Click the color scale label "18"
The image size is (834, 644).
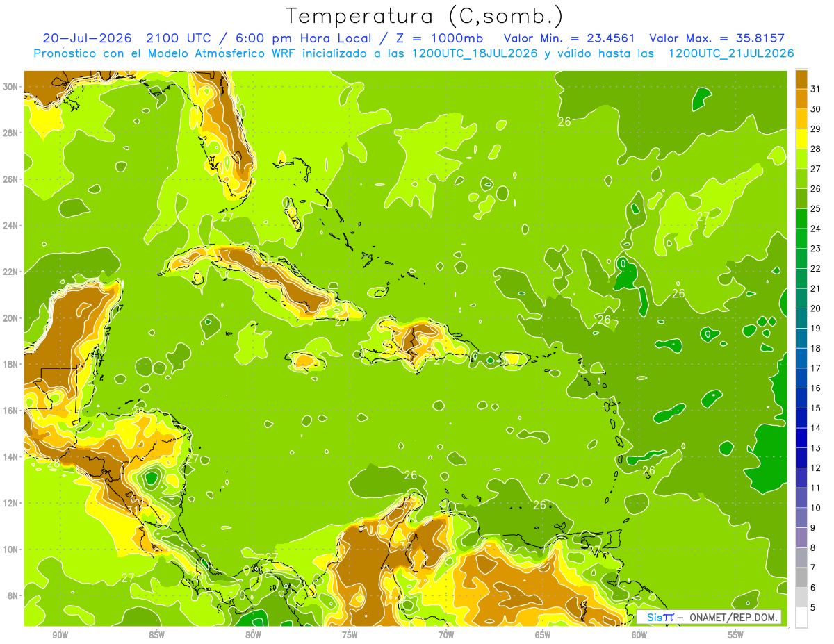coord(816,348)
